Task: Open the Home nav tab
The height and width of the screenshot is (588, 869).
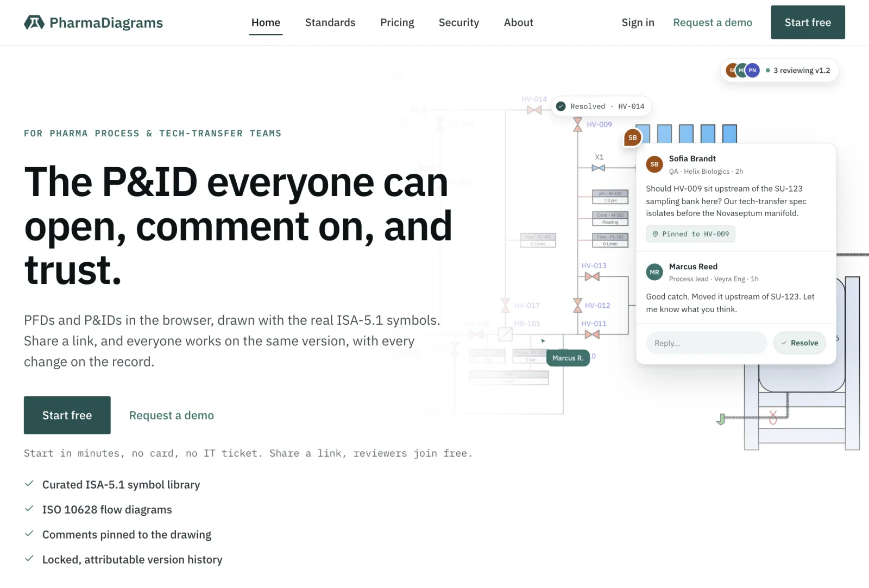Action: click(266, 22)
